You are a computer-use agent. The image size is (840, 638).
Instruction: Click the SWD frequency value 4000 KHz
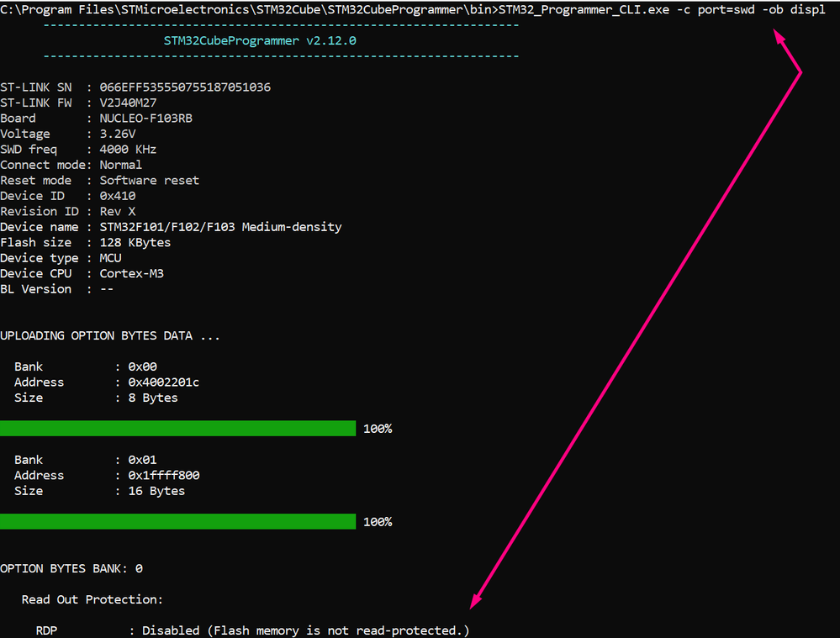(128, 150)
